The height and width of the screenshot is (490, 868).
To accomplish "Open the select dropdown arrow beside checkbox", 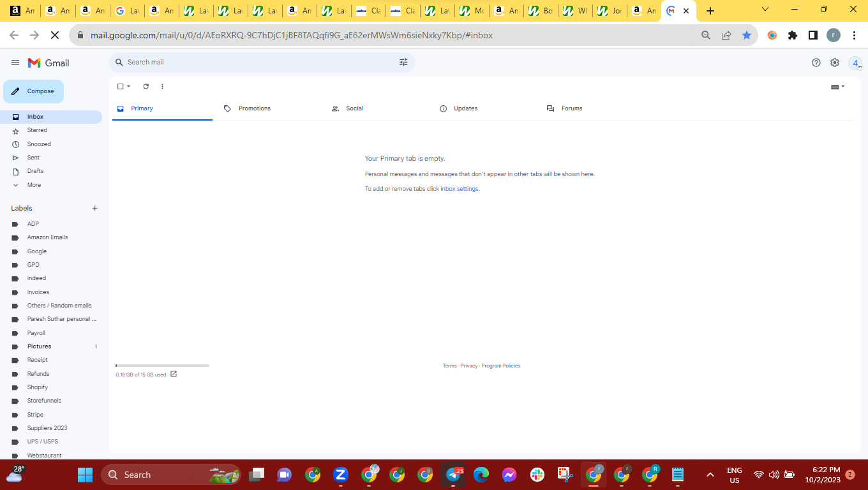I will 128,86.
